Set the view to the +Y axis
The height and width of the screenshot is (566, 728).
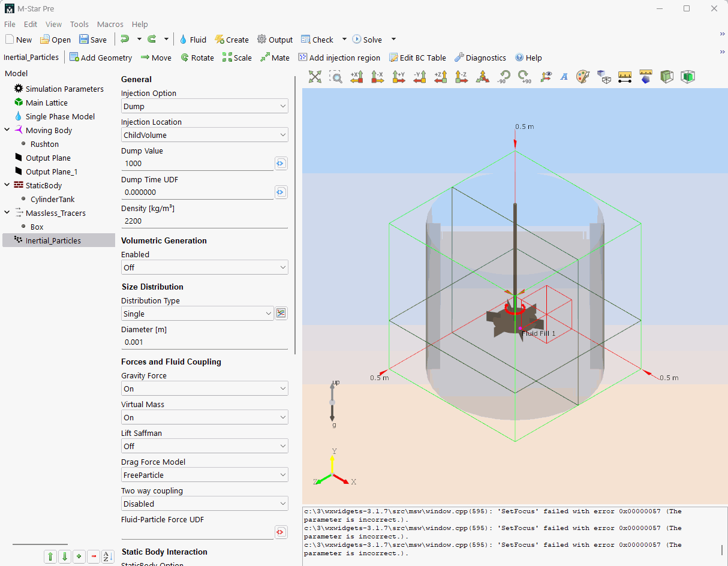[x=399, y=76]
